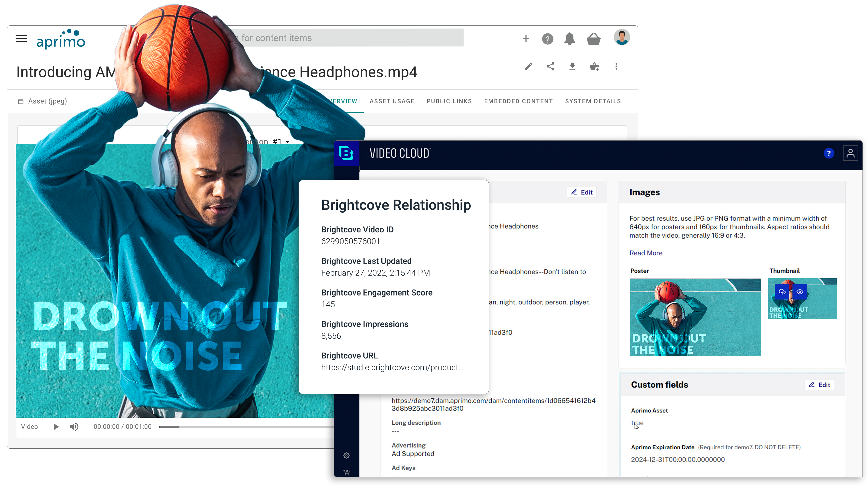Click the Ad Supported advertising value
Screen dimensions: 868x491
(413, 454)
